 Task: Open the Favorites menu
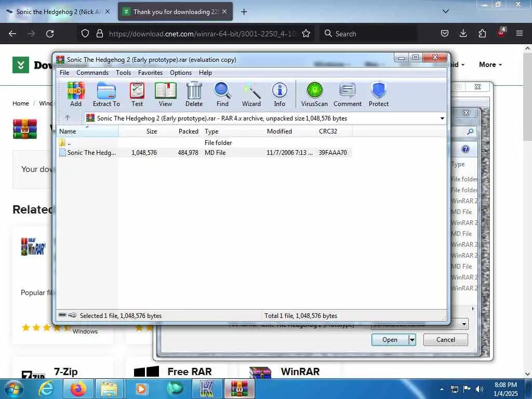(x=150, y=73)
